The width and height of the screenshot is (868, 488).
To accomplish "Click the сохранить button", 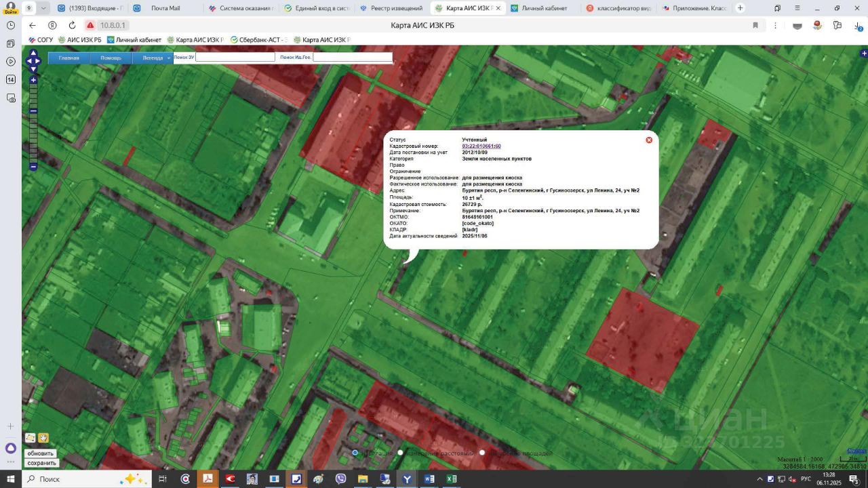I will point(41,463).
